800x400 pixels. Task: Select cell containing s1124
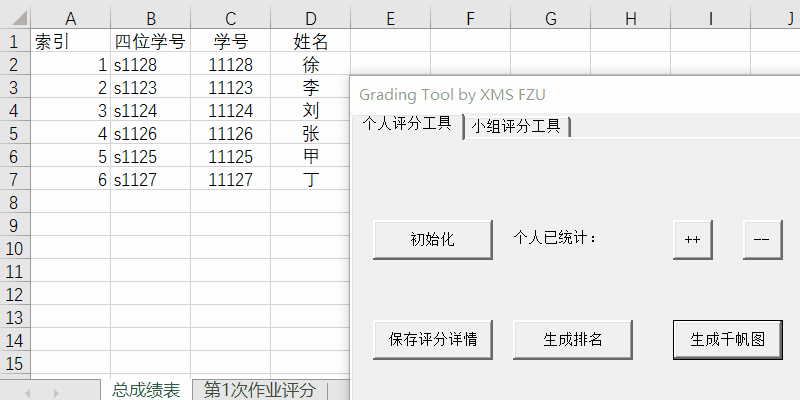pyautogui.click(x=151, y=110)
